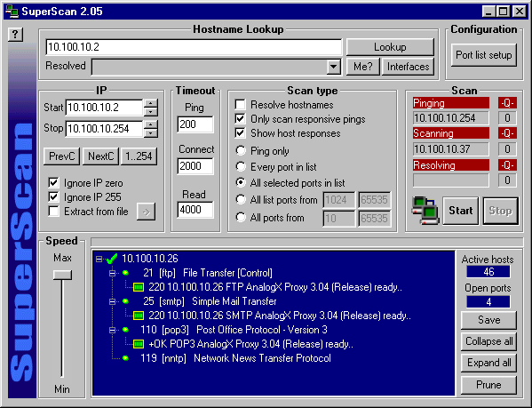The height and width of the screenshot is (408, 532).
Task: Click Expand all button
Action: click(x=488, y=363)
